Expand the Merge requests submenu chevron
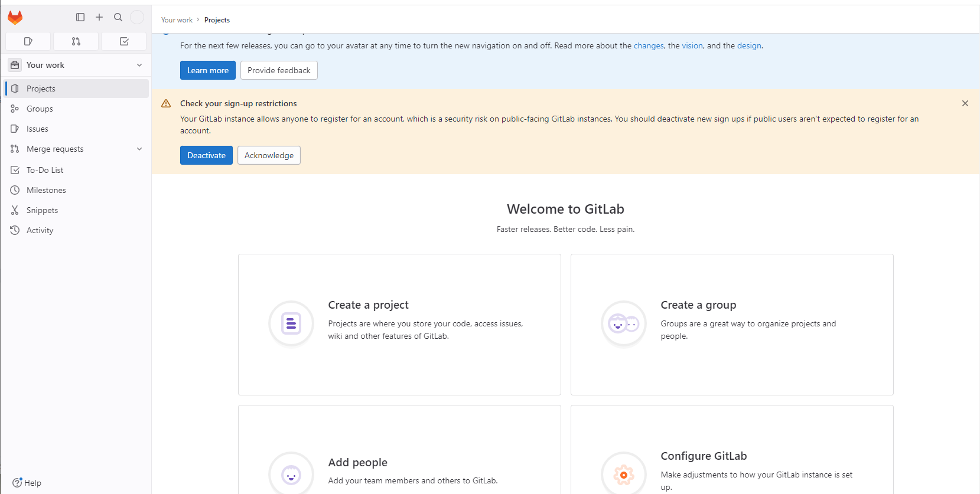This screenshot has height=494, width=980. [x=139, y=149]
